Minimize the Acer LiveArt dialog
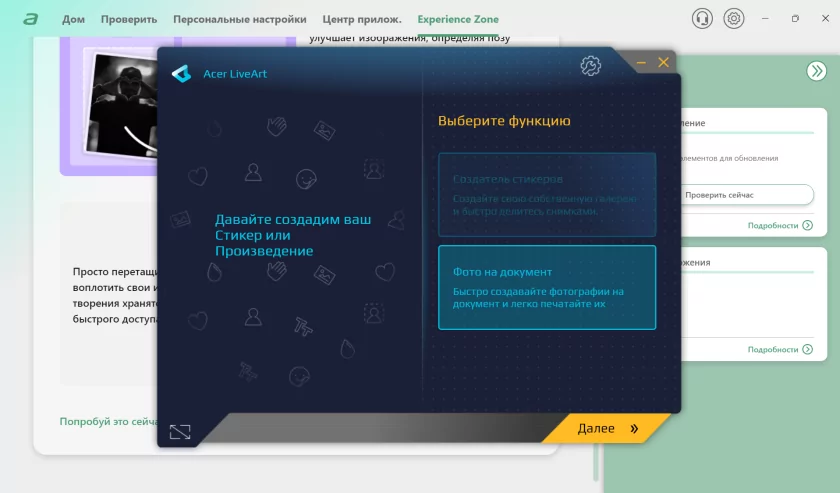The width and height of the screenshot is (840, 493). click(641, 63)
